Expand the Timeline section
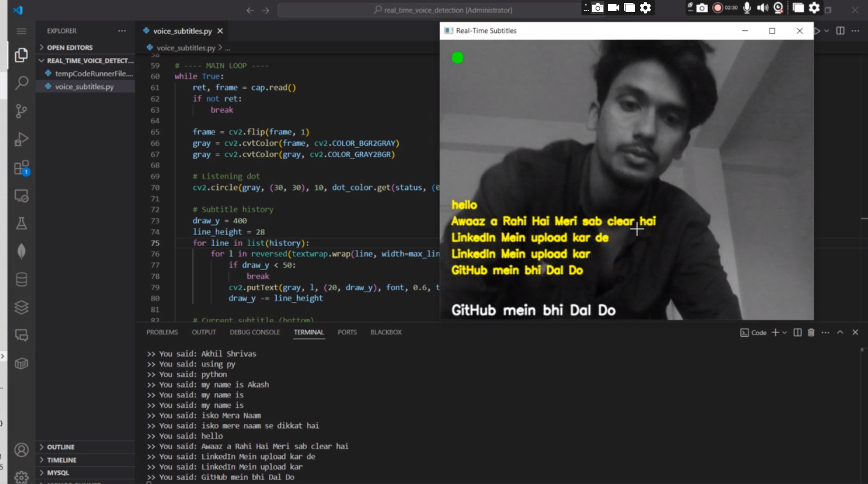Image resolution: width=868 pixels, height=484 pixels. (x=86, y=460)
